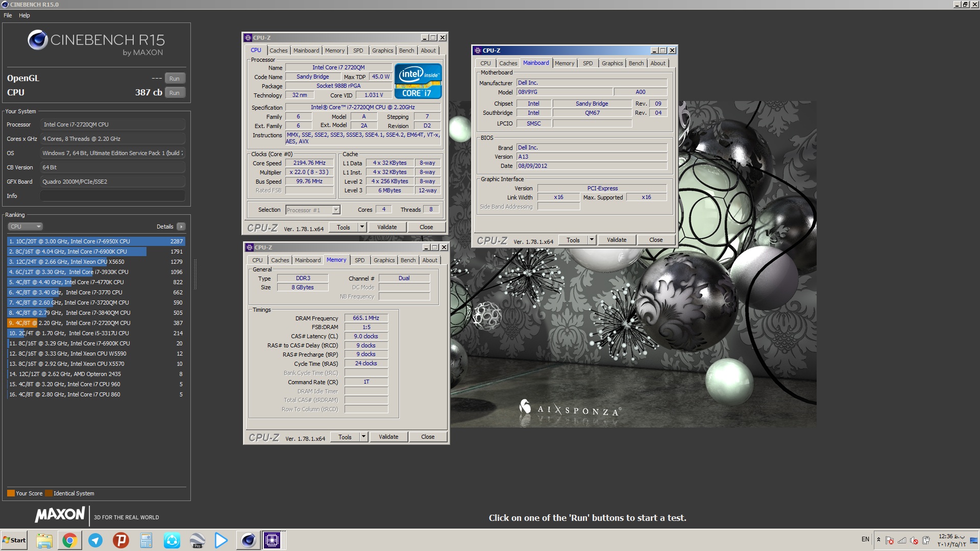Click Tools button in CPU-Z Memory window
Viewport: 980px width, 551px height.
point(345,437)
